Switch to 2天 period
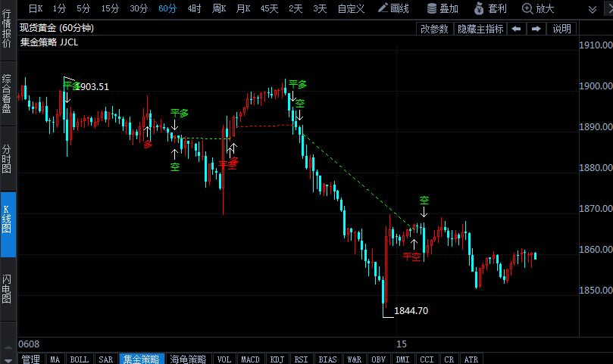This screenshot has height=364, width=613. 296,8
